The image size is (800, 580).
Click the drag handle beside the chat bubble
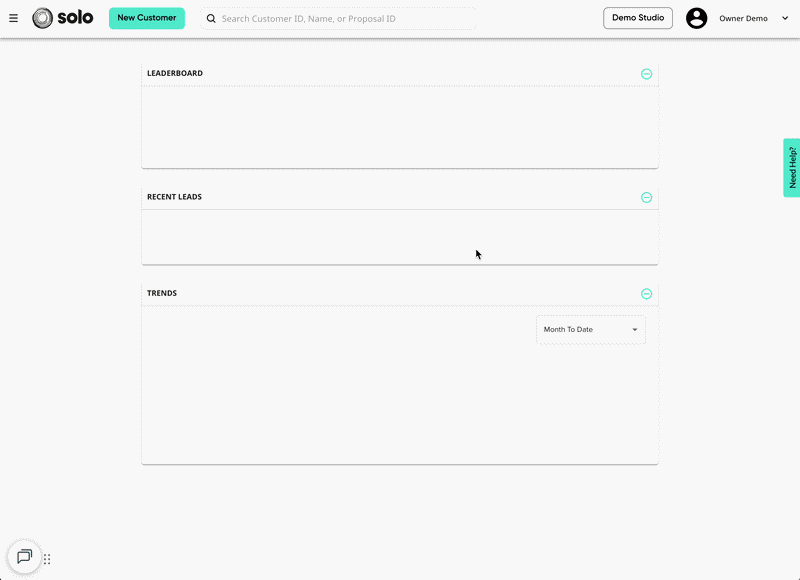(46, 558)
